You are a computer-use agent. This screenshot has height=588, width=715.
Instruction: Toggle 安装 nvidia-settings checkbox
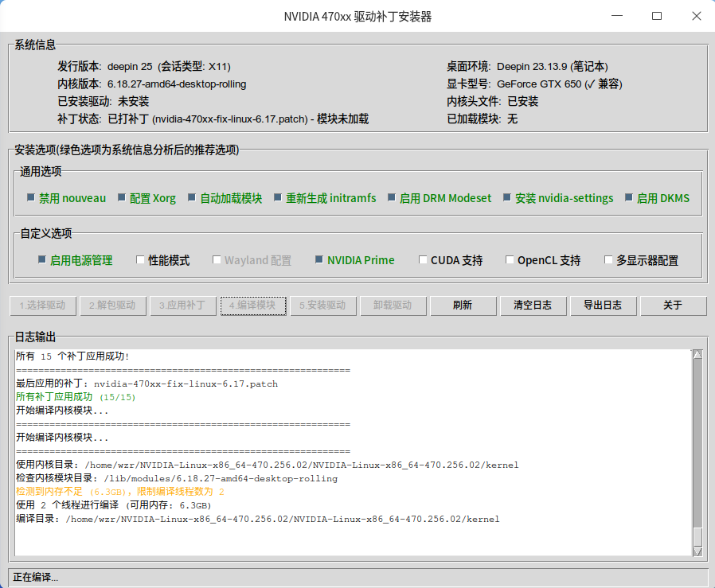coord(507,198)
